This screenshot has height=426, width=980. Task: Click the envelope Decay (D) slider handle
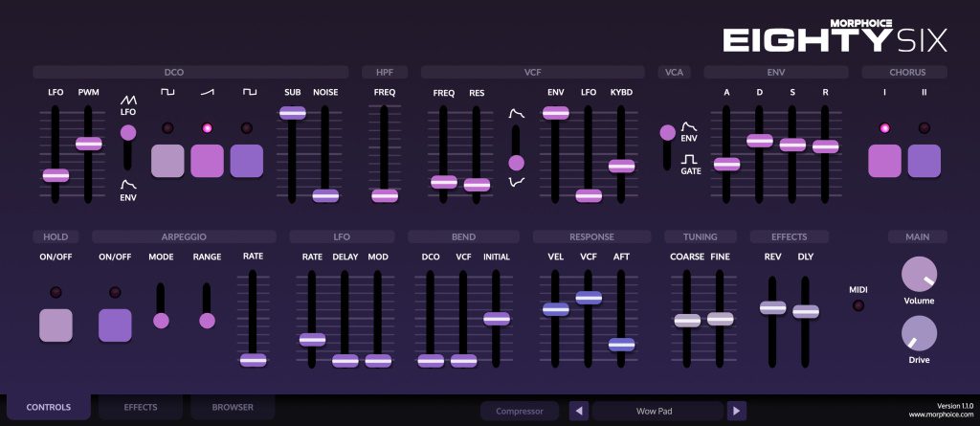[759, 141]
